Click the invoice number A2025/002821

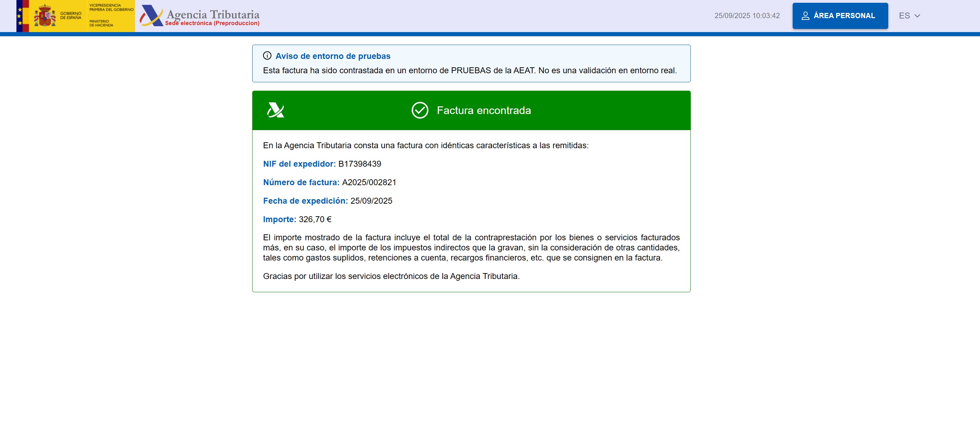(x=369, y=182)
